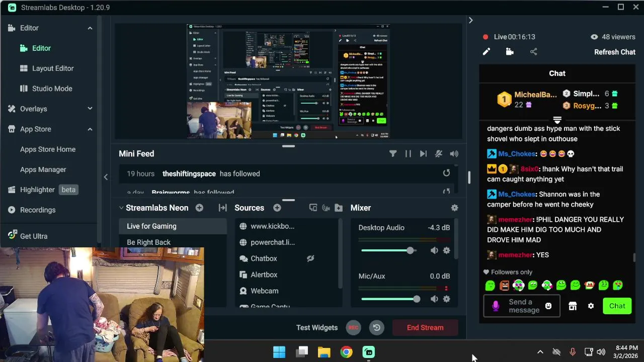Screen dimensions: 644x362
Task: Open Ms_Chokes first chat message username
Action: [517, 154]
